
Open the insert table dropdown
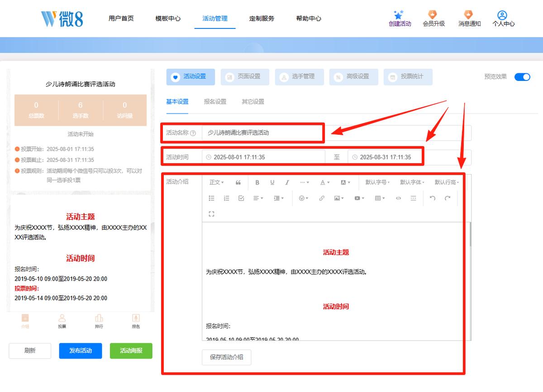pyautogui.click(x=380, y=198)
